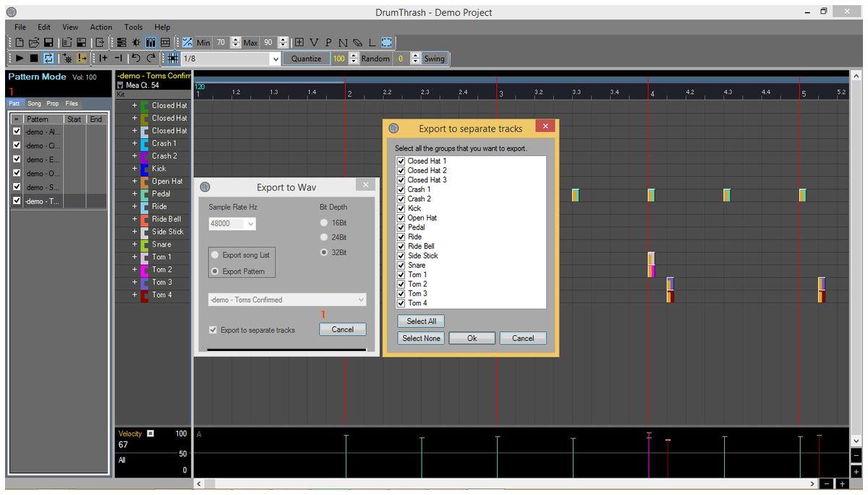Select the Export song List radio button
Viewport: 868px width, 495px height.
(215, 255)
